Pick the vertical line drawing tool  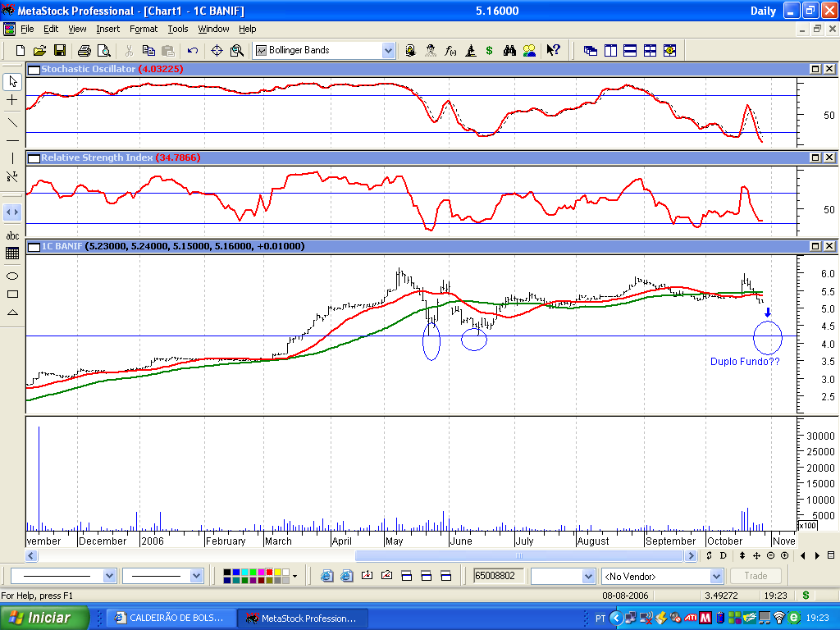(12, 158)
